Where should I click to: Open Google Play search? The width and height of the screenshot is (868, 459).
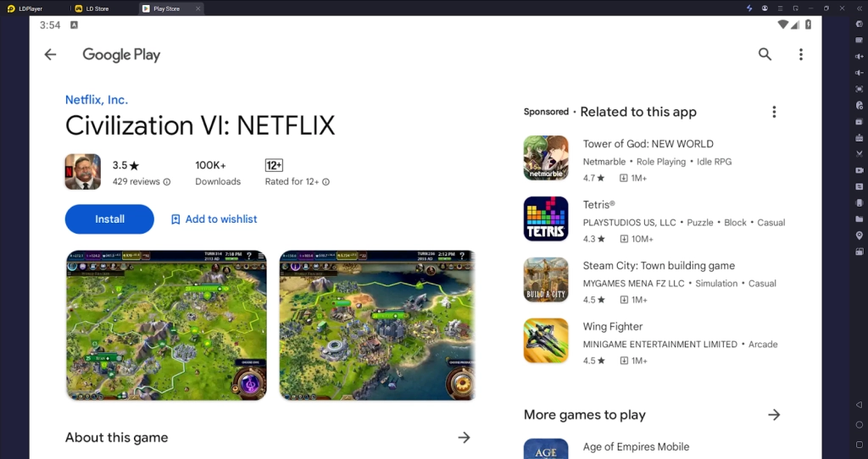765,54
